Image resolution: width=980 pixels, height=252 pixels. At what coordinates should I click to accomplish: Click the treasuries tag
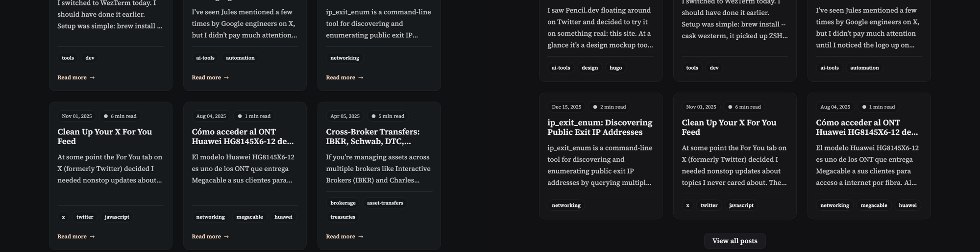pos(343,217)
